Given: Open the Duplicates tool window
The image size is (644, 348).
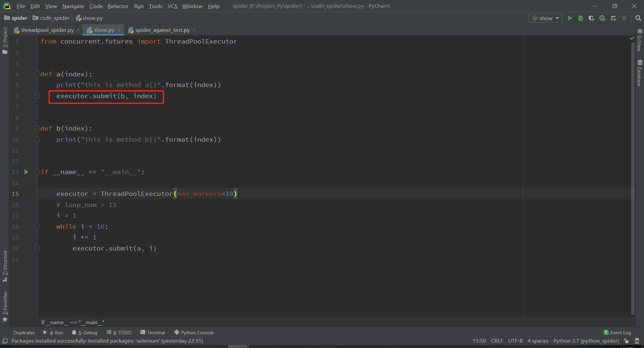Looking at the screenshot, I should tap(24, 333).
